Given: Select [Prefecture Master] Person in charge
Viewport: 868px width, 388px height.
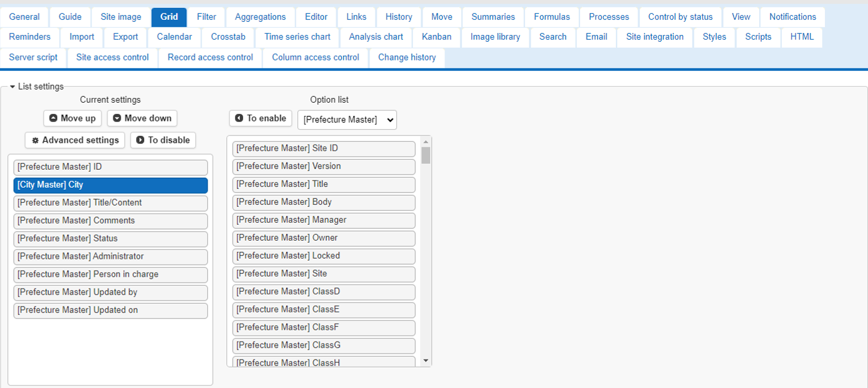Looking at the screenshot, I should pos(111,275).
